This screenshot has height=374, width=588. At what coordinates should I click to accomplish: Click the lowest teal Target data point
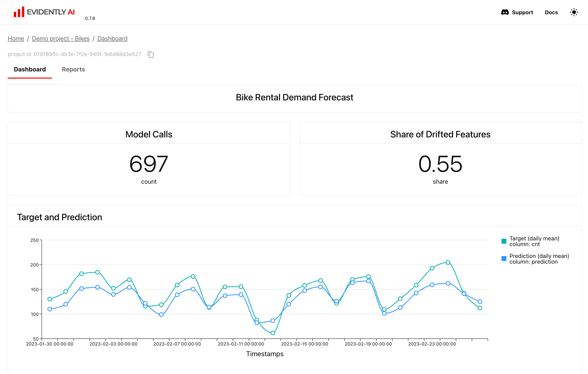click(x=273, y=333)
